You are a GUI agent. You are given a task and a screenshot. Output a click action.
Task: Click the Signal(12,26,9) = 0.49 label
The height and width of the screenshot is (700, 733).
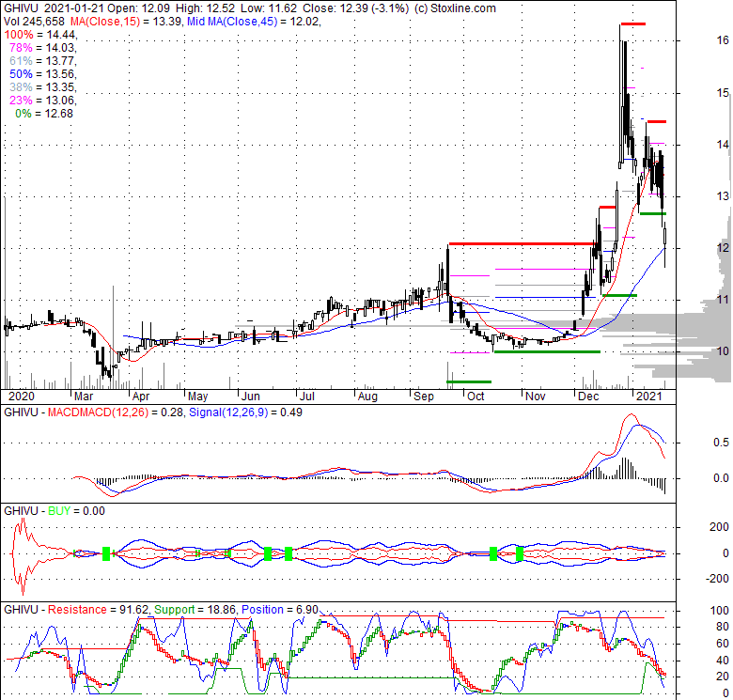coord(245,412)
